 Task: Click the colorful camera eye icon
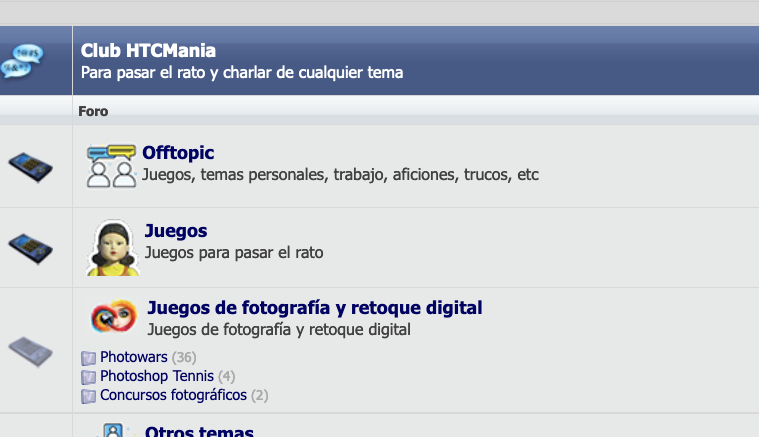tap(114, 316)
